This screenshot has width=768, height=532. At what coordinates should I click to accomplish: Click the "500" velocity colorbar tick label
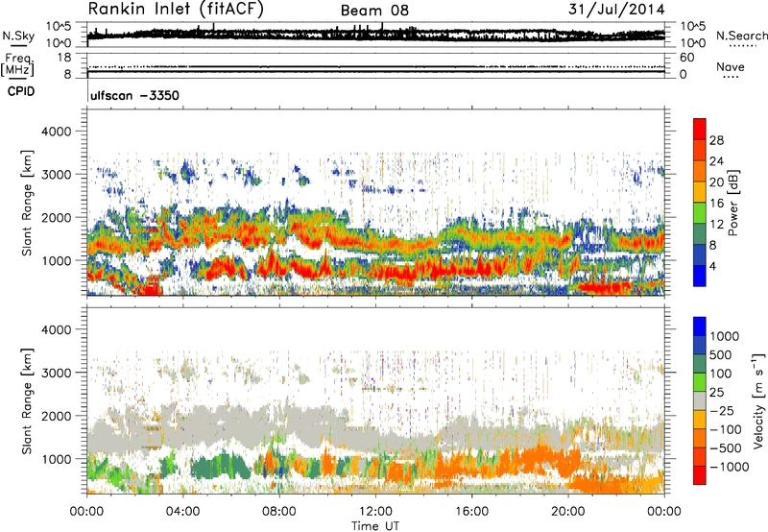(721, 354)
